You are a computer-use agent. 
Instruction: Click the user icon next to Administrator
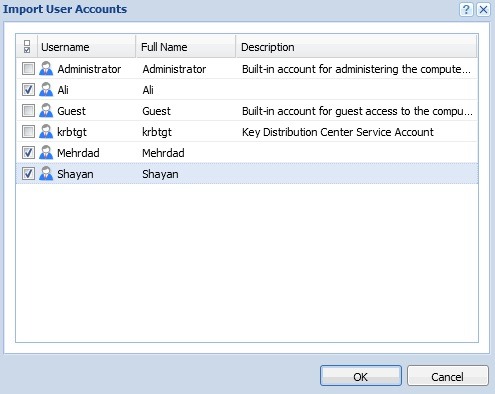[46, 69]
